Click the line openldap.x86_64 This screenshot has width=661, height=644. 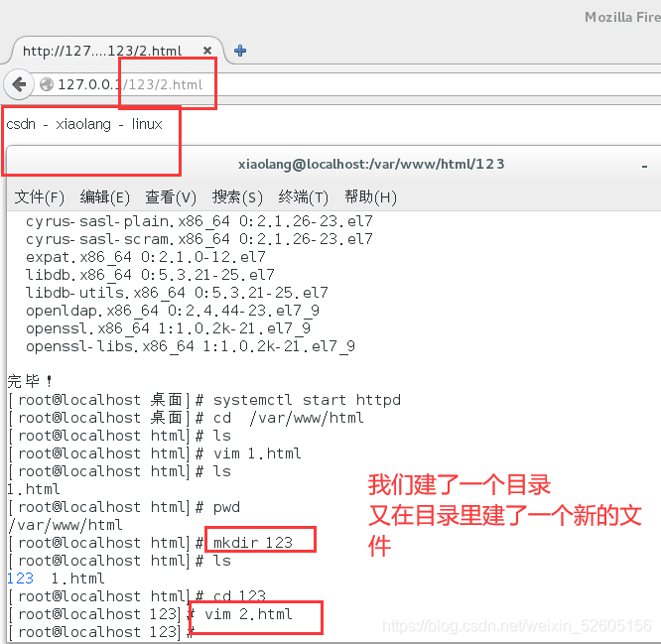click(x=173, y=311)
